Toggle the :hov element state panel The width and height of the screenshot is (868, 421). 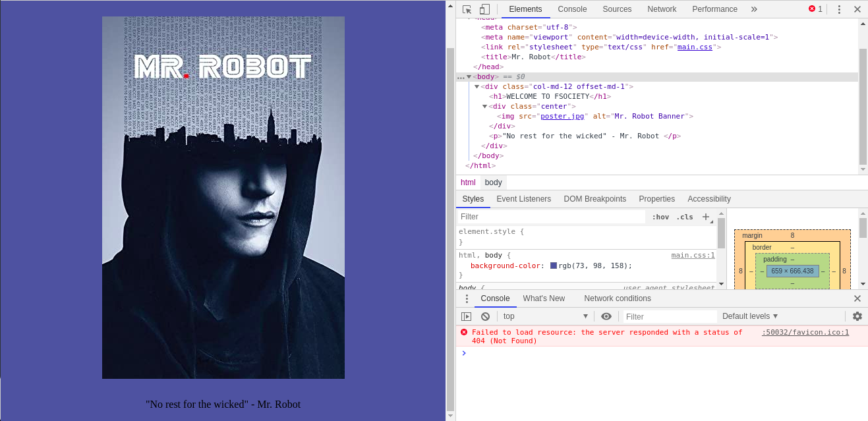[660, 217]
